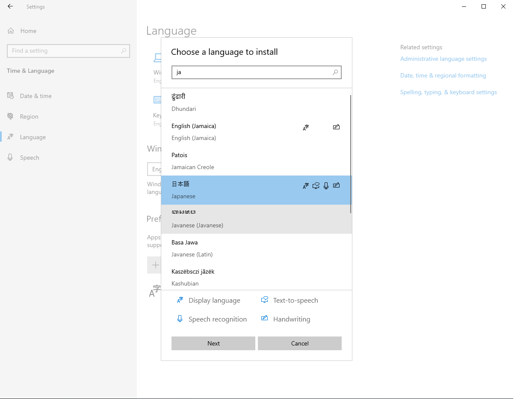Select Basa Jawa Javanese (Latin) entry
Viewport: 532px width, 399px height.
click(x=256, y=248)
